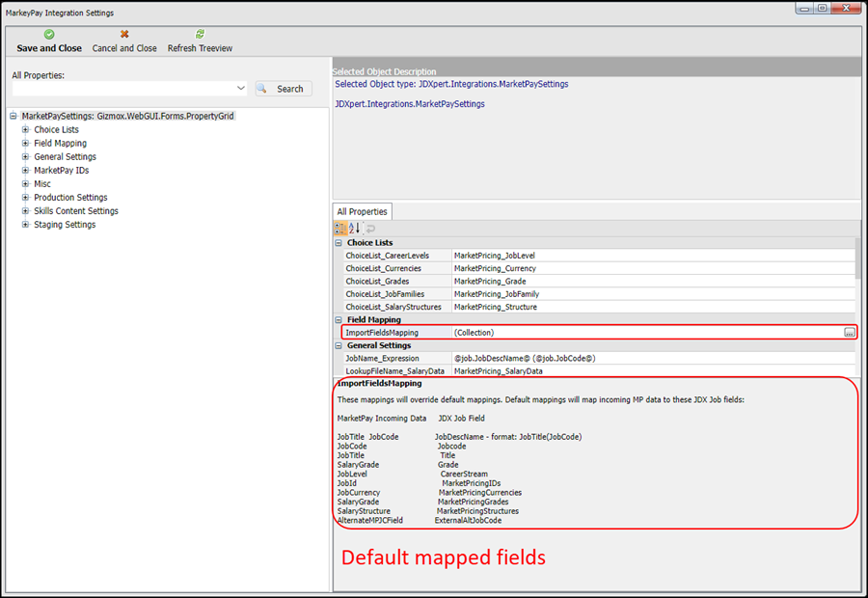Viewport: 868px width, 598px height.
Task: Click the Selected Object type text
Action: [451, 84]
